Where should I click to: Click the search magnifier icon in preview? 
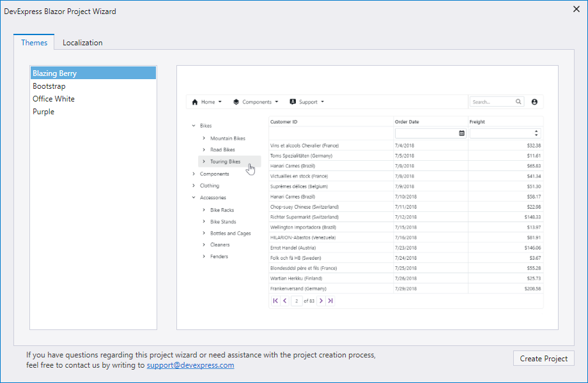[x=518, y=101]
